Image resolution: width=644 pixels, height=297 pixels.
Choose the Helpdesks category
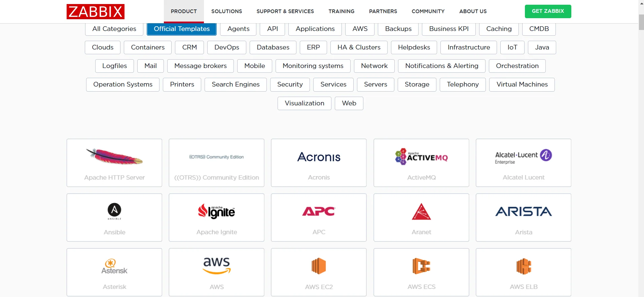(414, 47)
